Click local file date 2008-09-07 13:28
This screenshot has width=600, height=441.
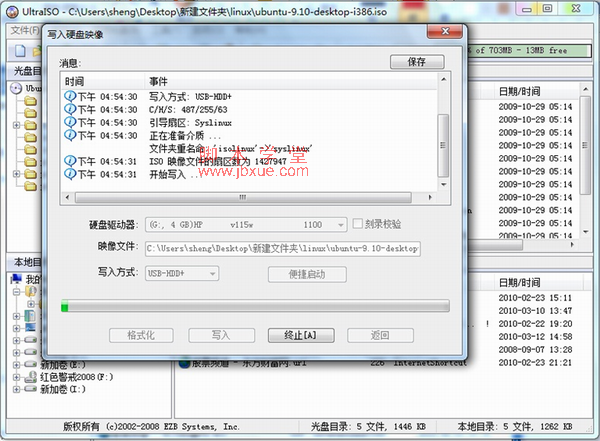pyautogui.click(x=535, y=350)
